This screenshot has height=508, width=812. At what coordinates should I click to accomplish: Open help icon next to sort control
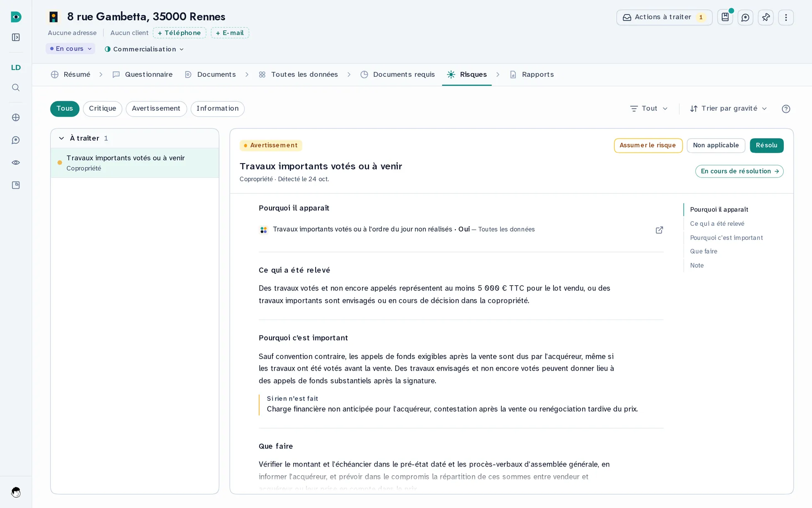[x=786, y=109]
